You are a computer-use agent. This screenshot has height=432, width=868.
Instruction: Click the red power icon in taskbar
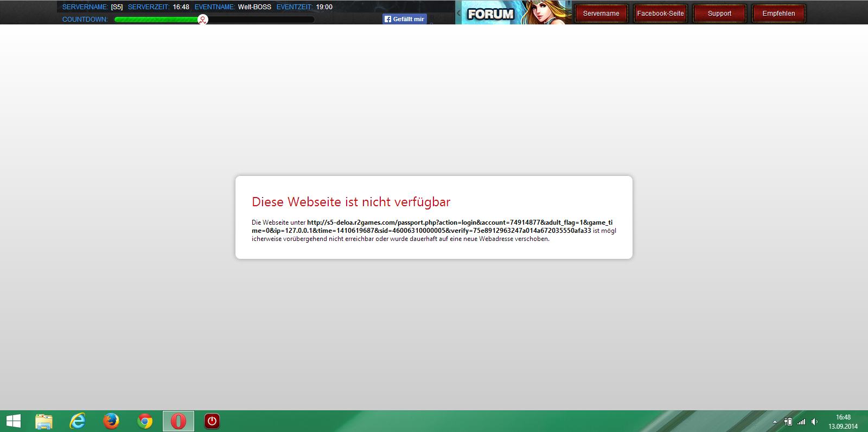(212, 421)
